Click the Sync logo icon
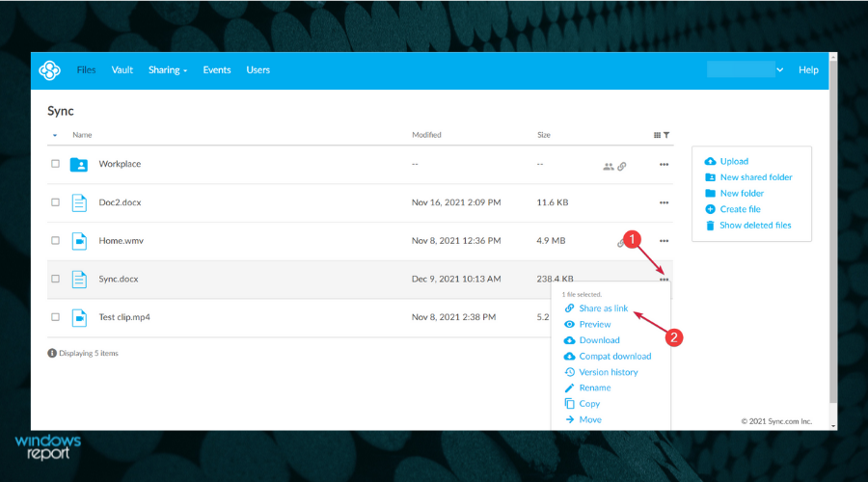Image resolution: width=868 pixels, height=482 pixels. (50, 70)
